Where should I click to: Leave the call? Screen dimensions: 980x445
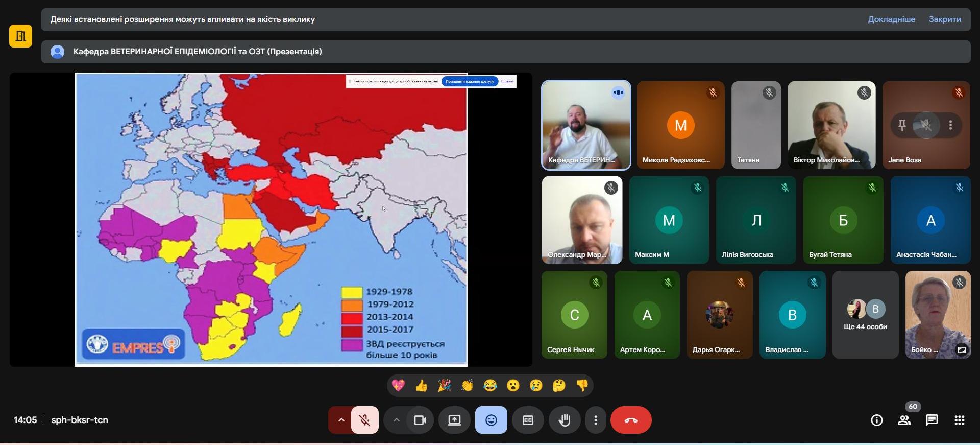pos(631,420)
